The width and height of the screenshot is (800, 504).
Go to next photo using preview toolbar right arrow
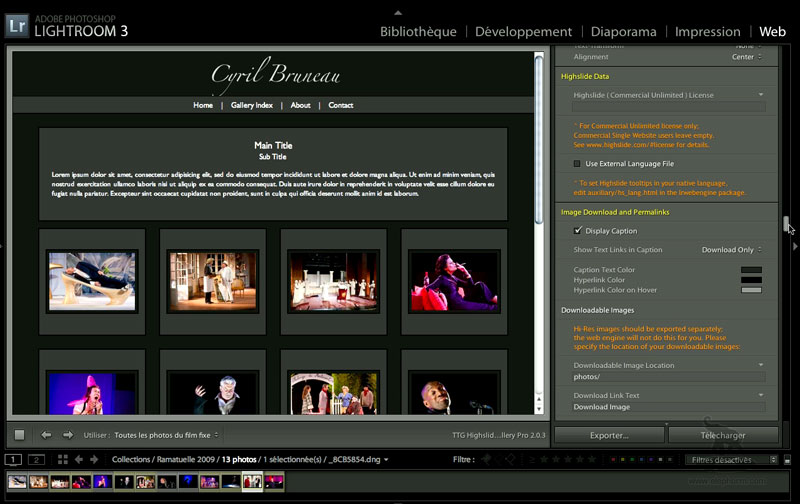click(68, 435)
